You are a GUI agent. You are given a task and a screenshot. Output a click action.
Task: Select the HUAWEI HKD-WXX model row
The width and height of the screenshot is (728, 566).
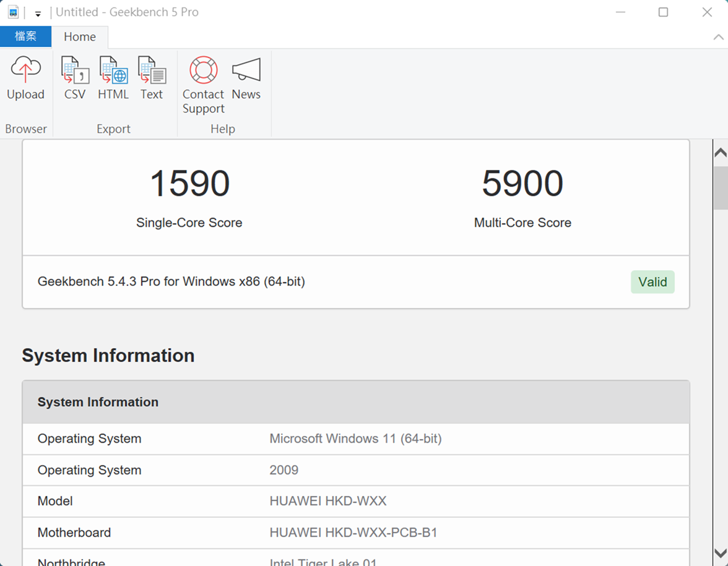[x=356, y=501]
